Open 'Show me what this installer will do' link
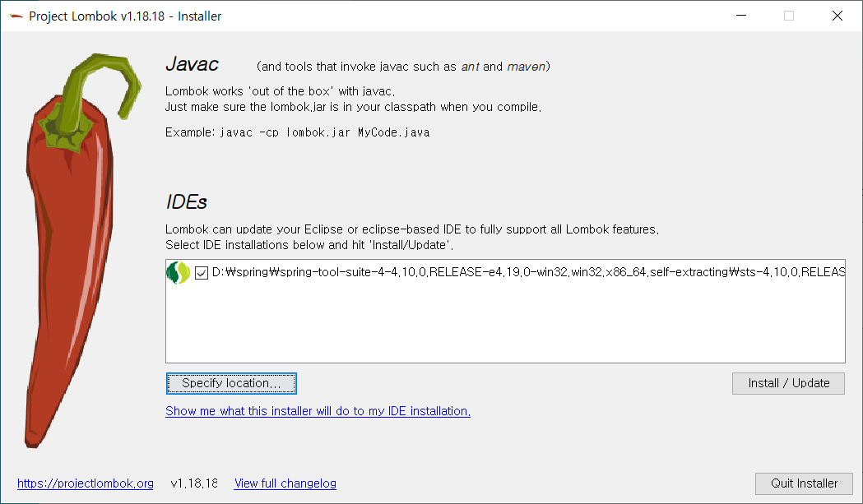Viewport: 863px width, 504px height. tap(318, 411)
